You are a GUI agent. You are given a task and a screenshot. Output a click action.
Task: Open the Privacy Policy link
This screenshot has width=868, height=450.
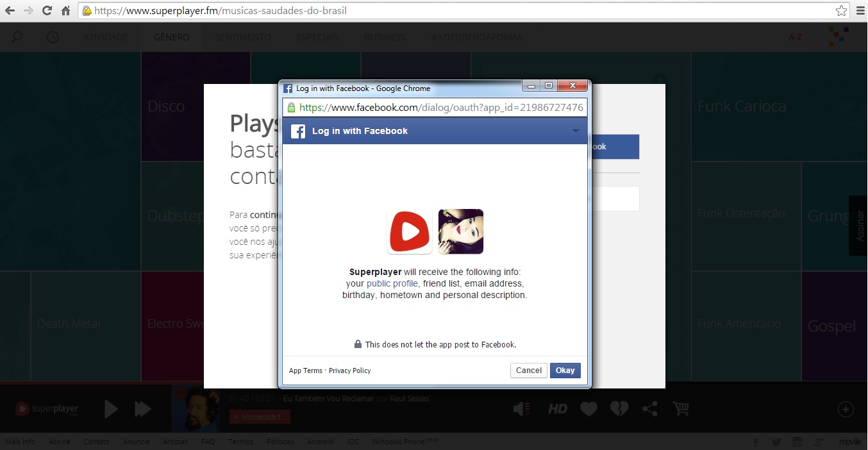point(349,371)
